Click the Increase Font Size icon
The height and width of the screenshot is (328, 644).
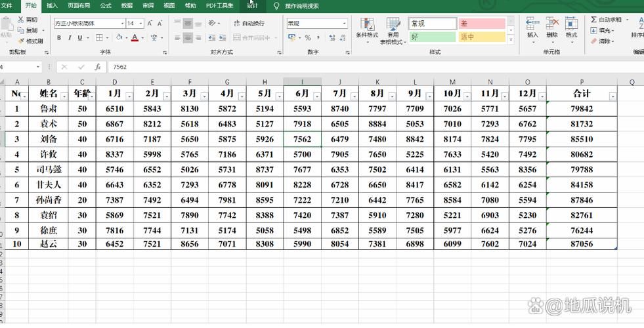[150, 24]
